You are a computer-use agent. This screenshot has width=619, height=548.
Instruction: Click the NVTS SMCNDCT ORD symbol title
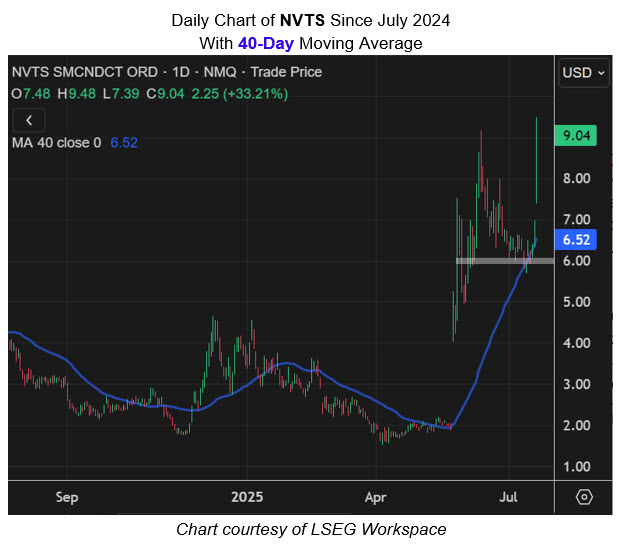73,72
